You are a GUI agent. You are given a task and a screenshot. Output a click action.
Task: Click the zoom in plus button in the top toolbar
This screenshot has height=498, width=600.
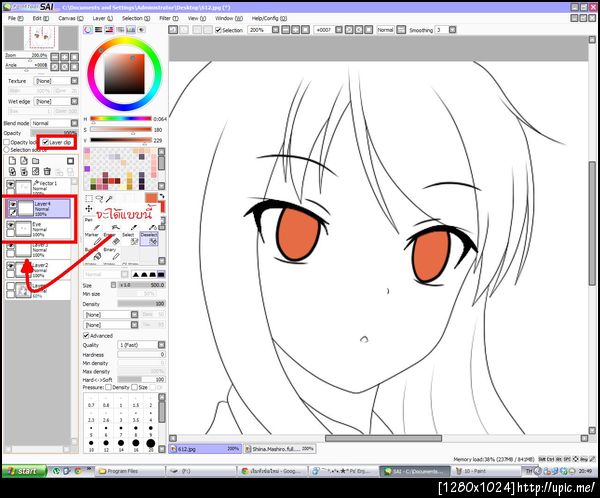pos(295,29)
